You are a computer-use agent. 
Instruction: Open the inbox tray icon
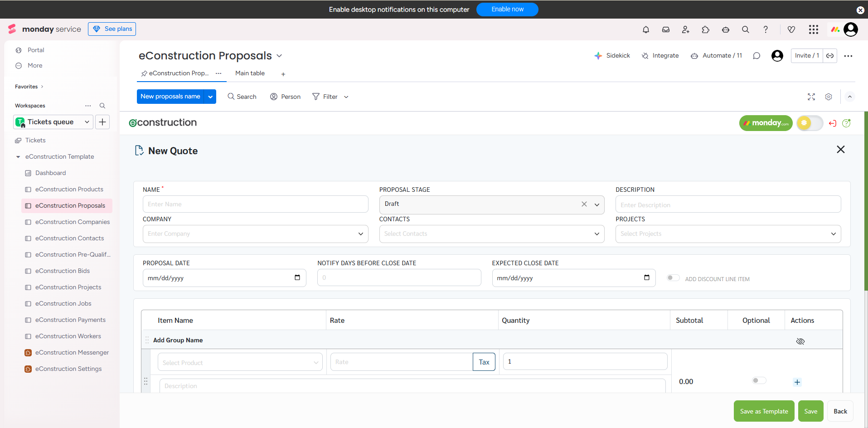(x=666, y=29)
